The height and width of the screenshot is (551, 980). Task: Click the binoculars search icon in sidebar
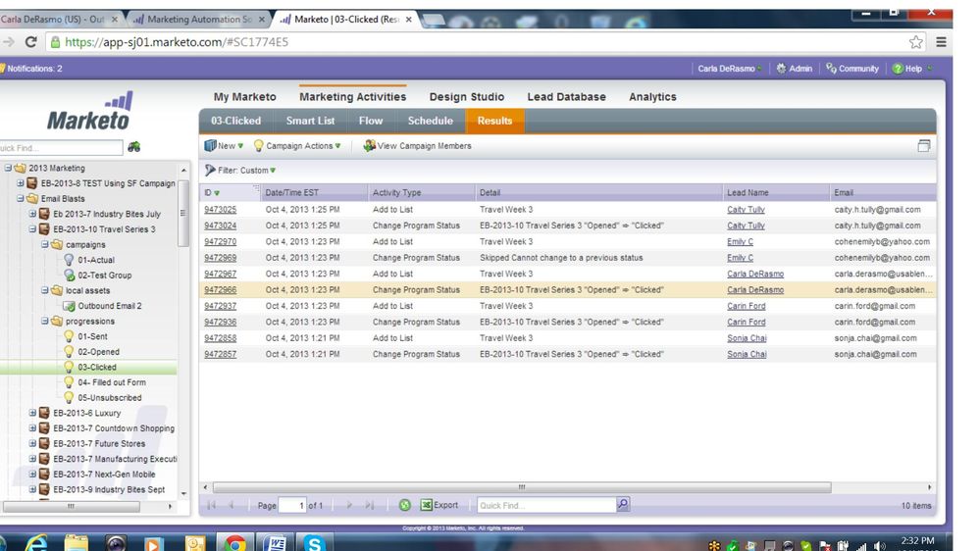pyautogui.click(x=134, y=147)
